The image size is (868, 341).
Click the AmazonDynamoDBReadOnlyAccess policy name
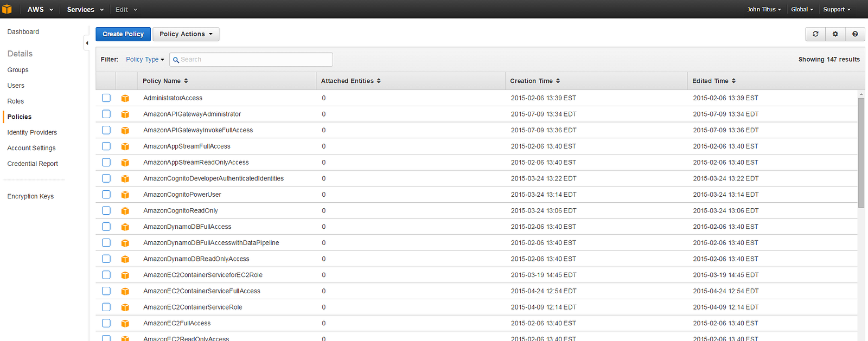pyautogui.click(x=196, y=259)
